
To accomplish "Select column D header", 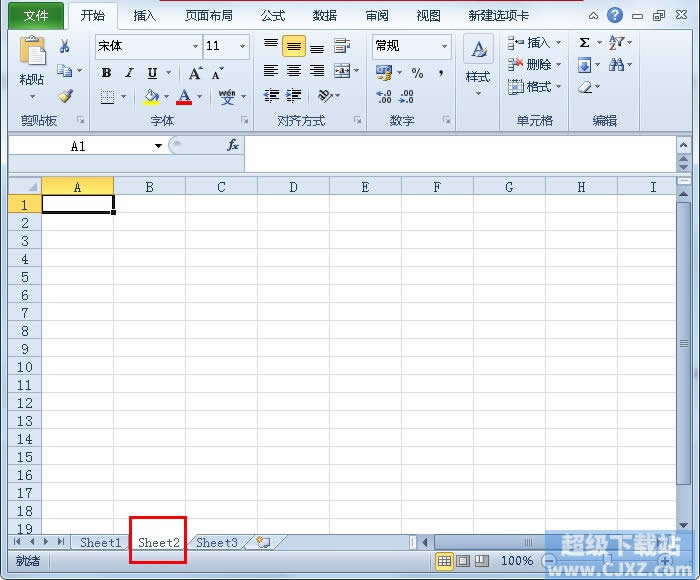I will coord(293,187).
